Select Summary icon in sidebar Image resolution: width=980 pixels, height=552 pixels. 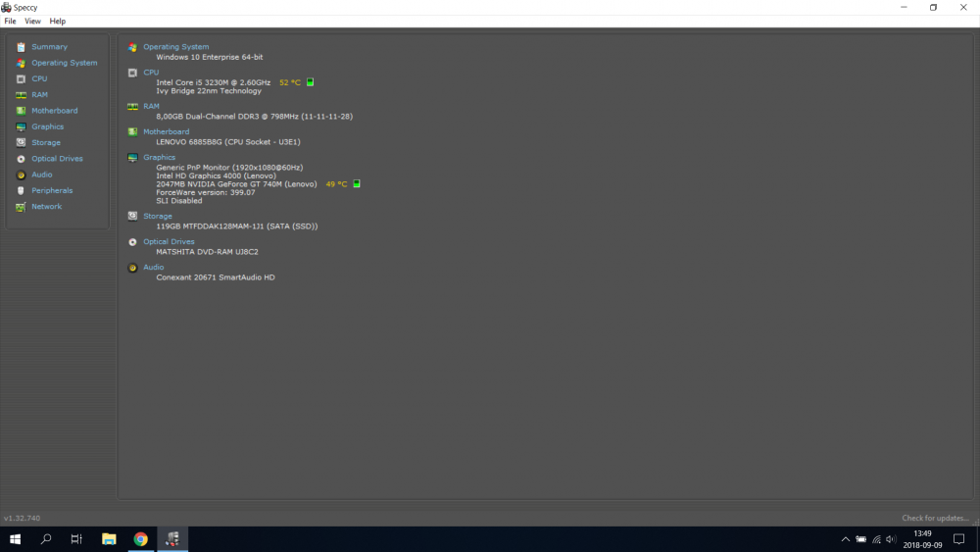pyautogui.click(x=21, y=47)
